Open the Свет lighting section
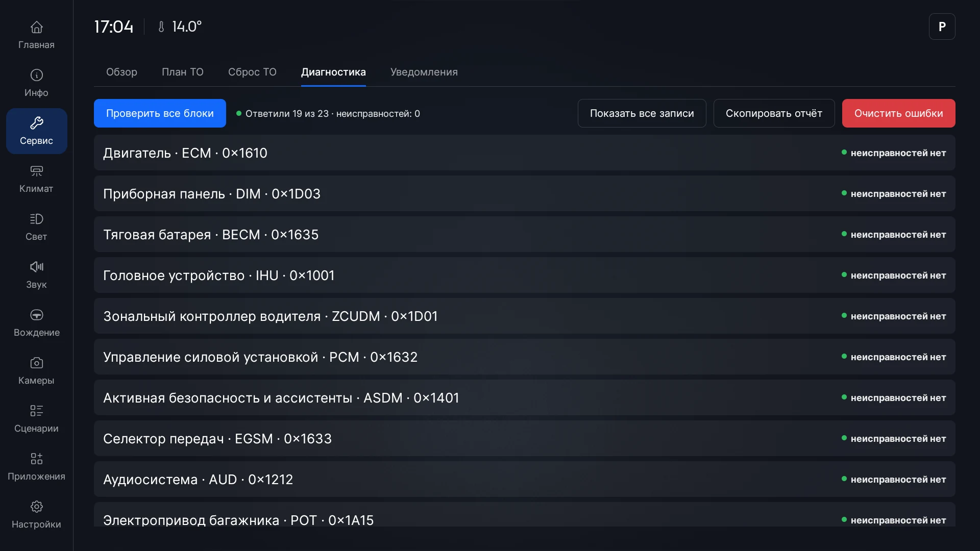The width and height of the screenshot is (980, 551). pyautogui.click(x=36, y=227)
